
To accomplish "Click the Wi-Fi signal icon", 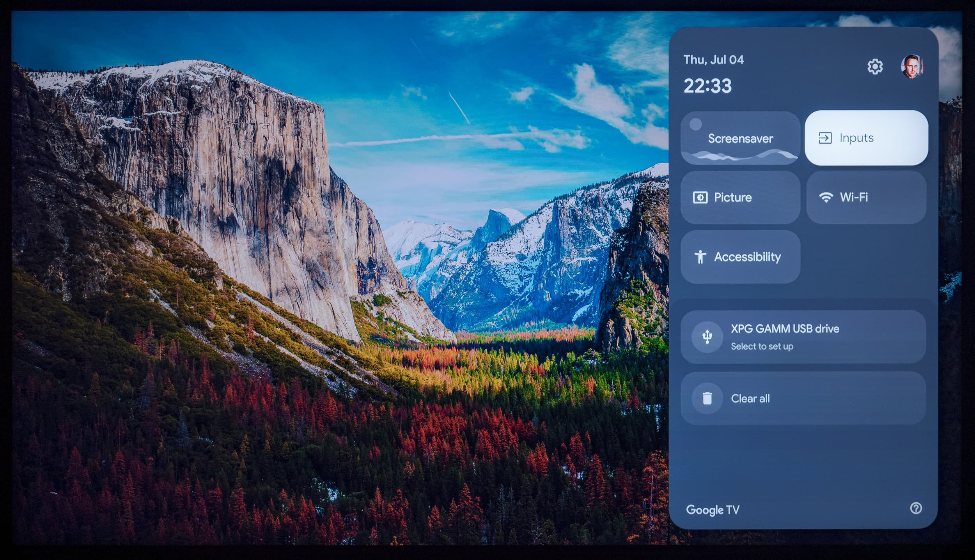I will (826, 198).
